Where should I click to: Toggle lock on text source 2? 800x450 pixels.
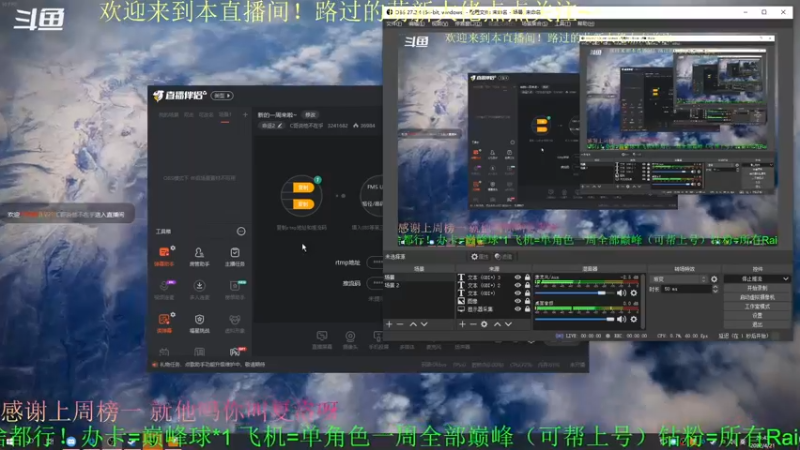pos(528,285)
